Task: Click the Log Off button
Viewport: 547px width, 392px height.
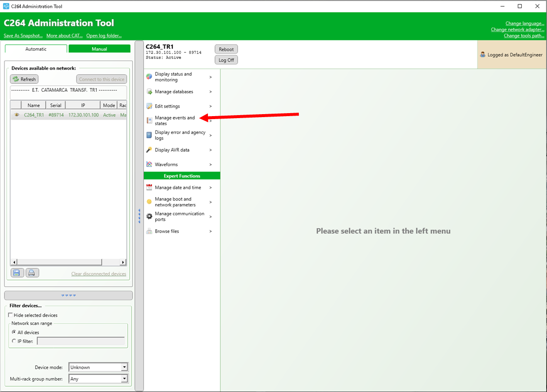Action: click(226, 60)
